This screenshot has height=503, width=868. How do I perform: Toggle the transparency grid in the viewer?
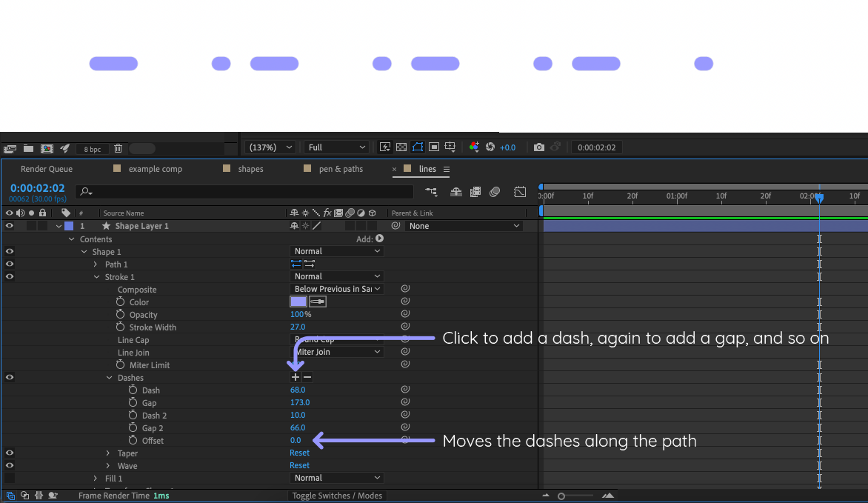pos(401,147)
